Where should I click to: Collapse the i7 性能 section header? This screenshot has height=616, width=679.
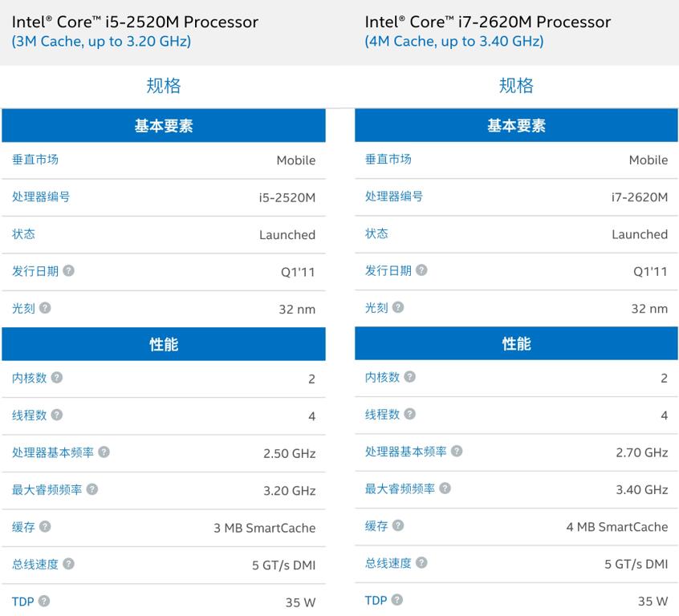(x=516, y=344)
